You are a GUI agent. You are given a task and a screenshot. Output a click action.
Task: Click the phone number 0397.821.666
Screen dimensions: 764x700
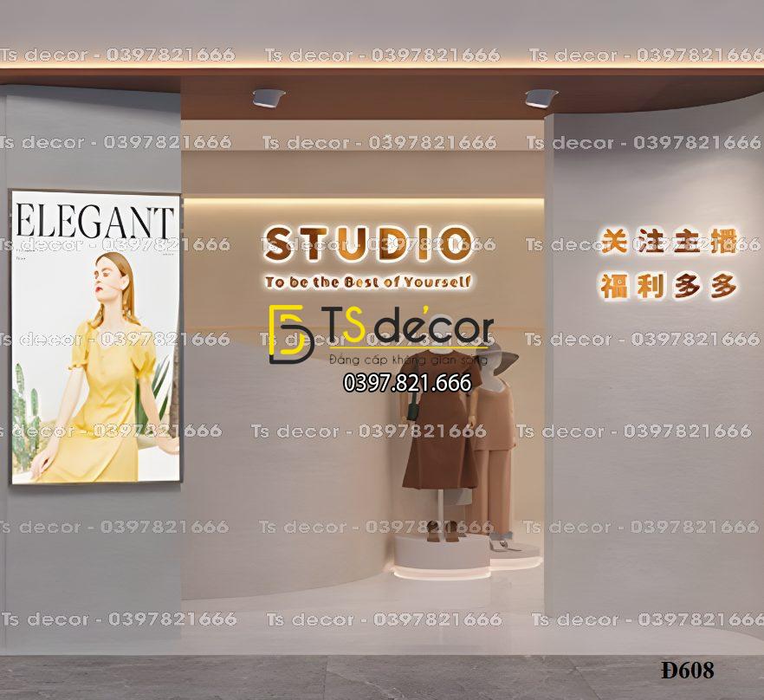click(407, 382)
